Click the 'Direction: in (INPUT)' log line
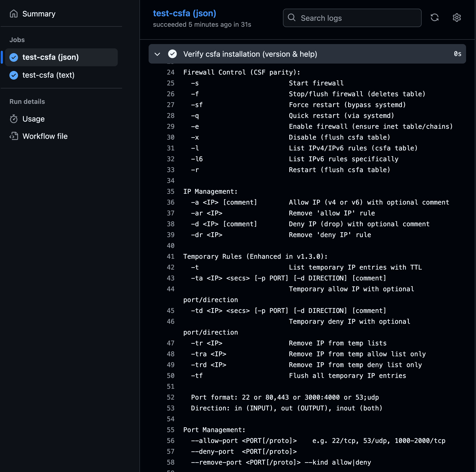Image resolution: width=476 pixels, height=472 pixels. [287, 408]
